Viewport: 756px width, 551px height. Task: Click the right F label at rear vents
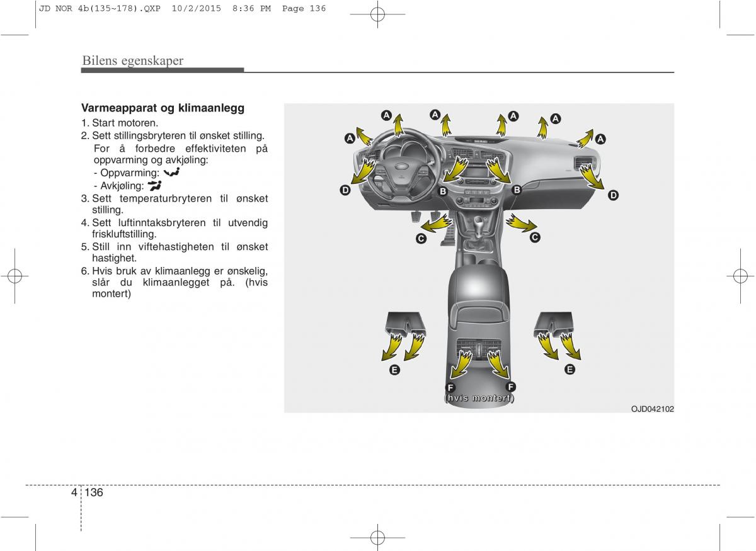[511, 387]
